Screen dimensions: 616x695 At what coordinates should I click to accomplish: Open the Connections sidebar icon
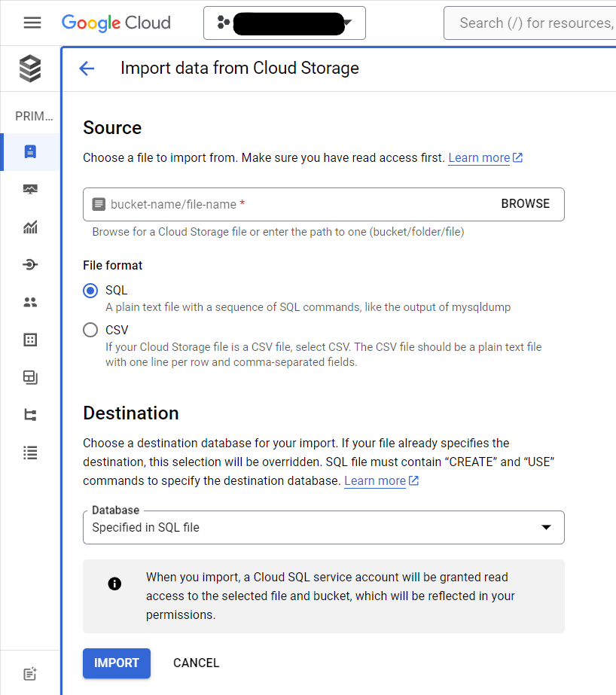point(30,264)
